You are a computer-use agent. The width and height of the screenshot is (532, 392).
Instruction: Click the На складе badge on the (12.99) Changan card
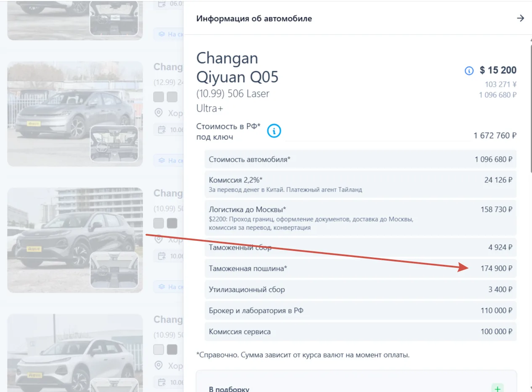point(168,160)
